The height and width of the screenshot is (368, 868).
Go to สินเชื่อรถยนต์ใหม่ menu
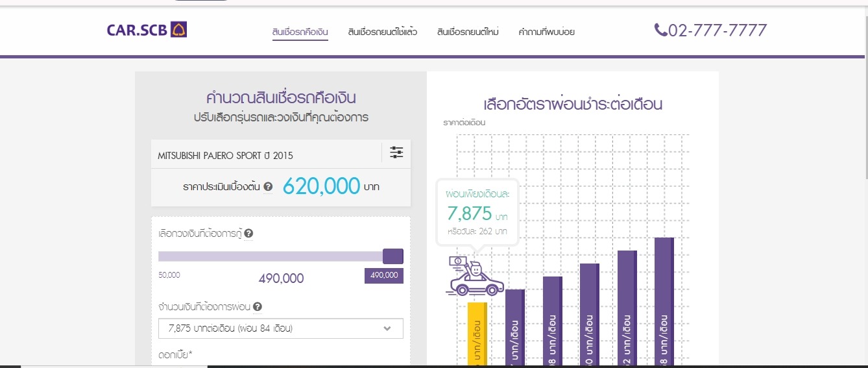(x=468, y=32)
